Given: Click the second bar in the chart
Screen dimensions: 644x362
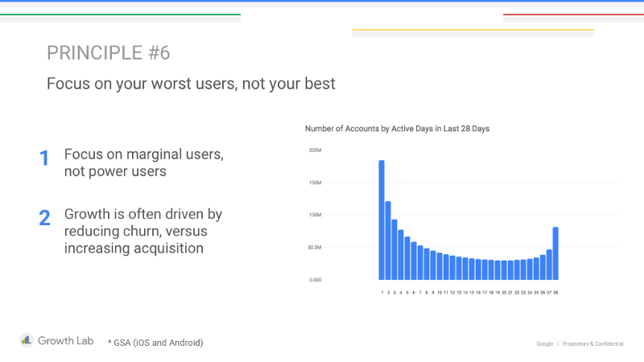Looking at the screenshot, I should (x=388, y=240).
